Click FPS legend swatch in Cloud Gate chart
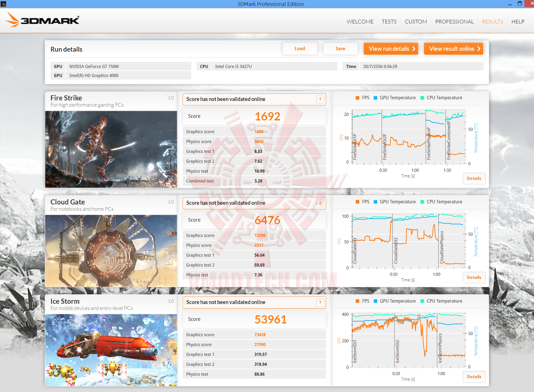This screenshot has height=392, width=534. tap(357, 202)
